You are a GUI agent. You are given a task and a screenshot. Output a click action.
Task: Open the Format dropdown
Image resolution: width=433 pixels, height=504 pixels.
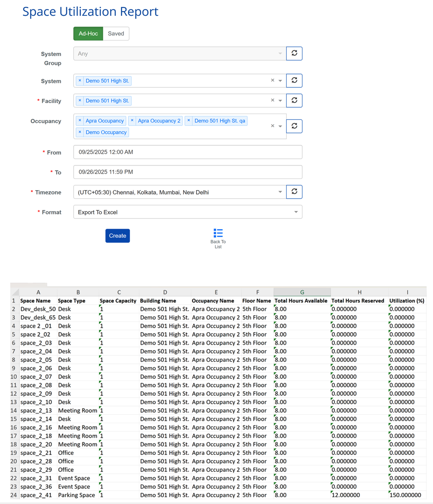pos(188,212)
